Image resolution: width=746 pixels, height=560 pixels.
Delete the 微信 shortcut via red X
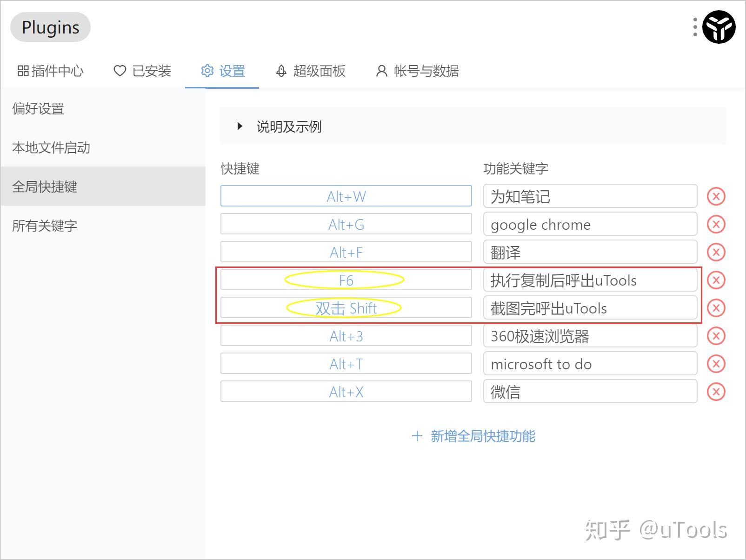[x=716, y=392]
